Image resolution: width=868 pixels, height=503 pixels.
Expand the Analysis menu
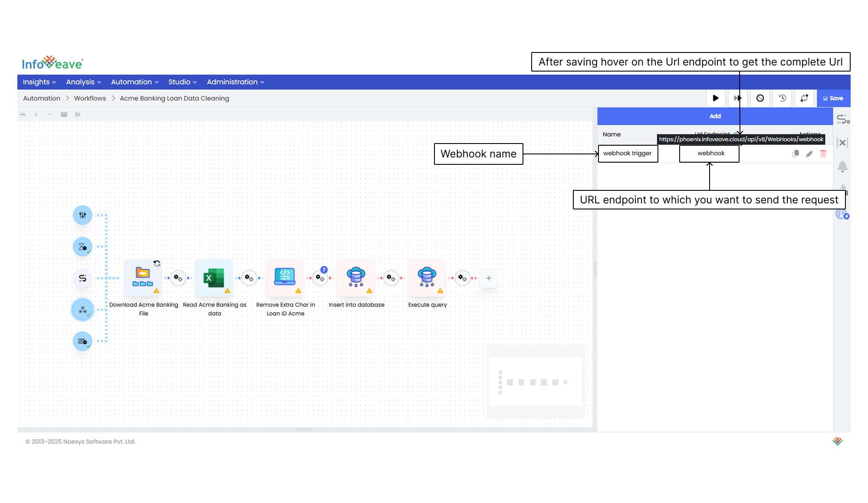pos(84,82)
